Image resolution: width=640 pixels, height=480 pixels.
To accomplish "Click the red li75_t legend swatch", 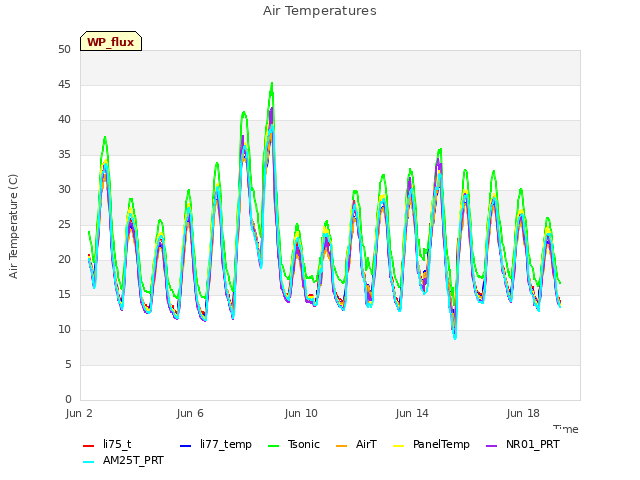I will click(89, 445).
